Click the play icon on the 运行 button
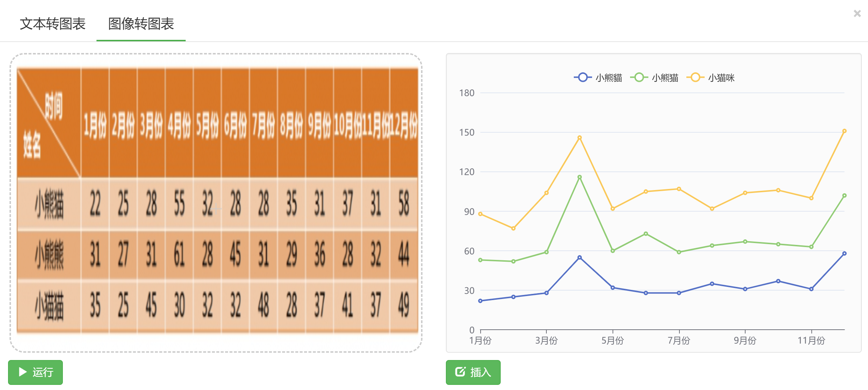 click(23, 372)
